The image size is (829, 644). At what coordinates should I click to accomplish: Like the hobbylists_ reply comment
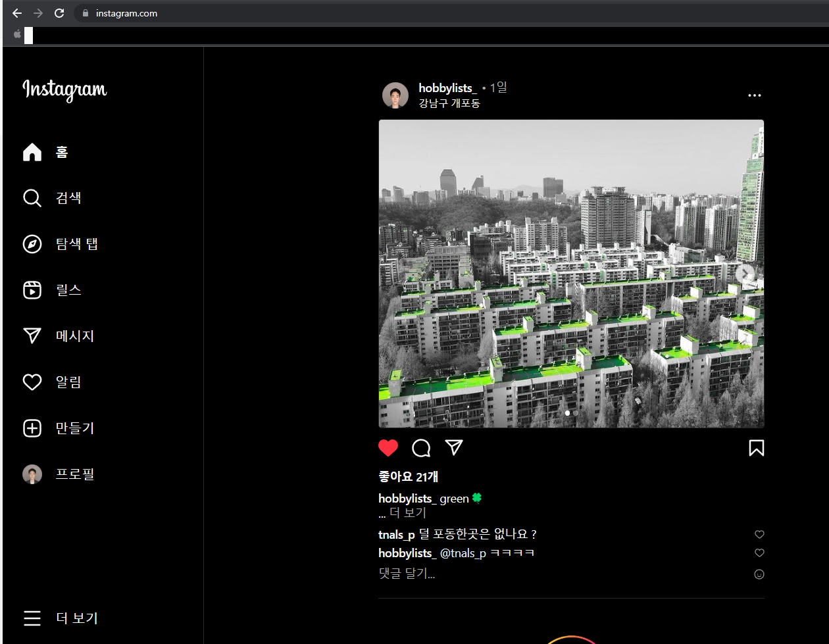(x=759, y=553)
